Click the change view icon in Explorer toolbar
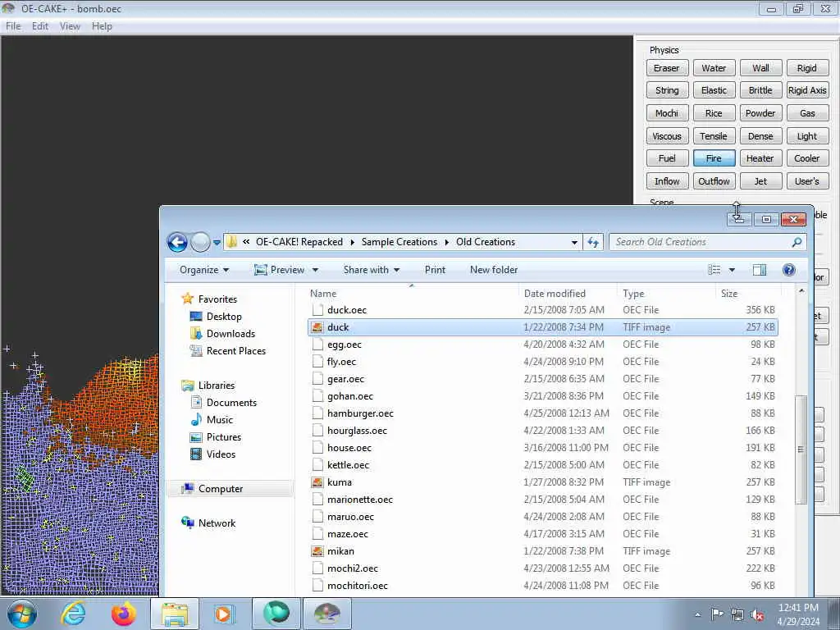The width and height of the screenshot is (840, 630). point(714,270)
